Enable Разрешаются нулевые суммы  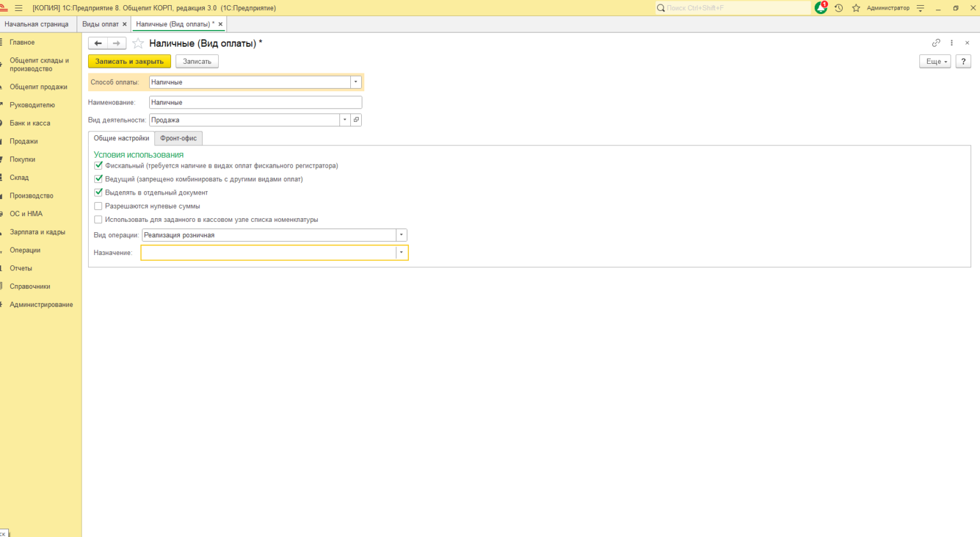pos(98,206)
